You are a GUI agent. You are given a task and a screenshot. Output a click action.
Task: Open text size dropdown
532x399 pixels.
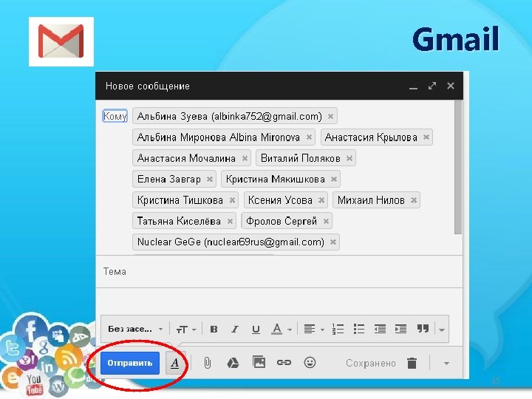tap(186, 329)
